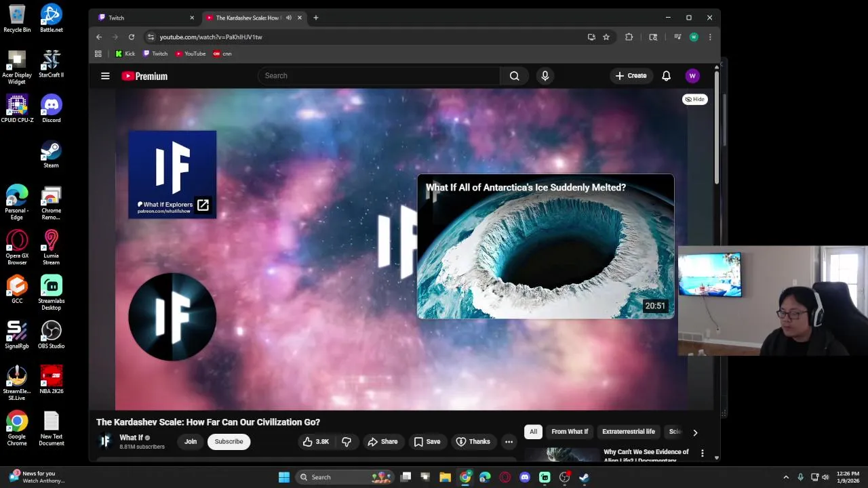Open the cnn bookmark
The image size is (868, 488).
pos(222,54)
